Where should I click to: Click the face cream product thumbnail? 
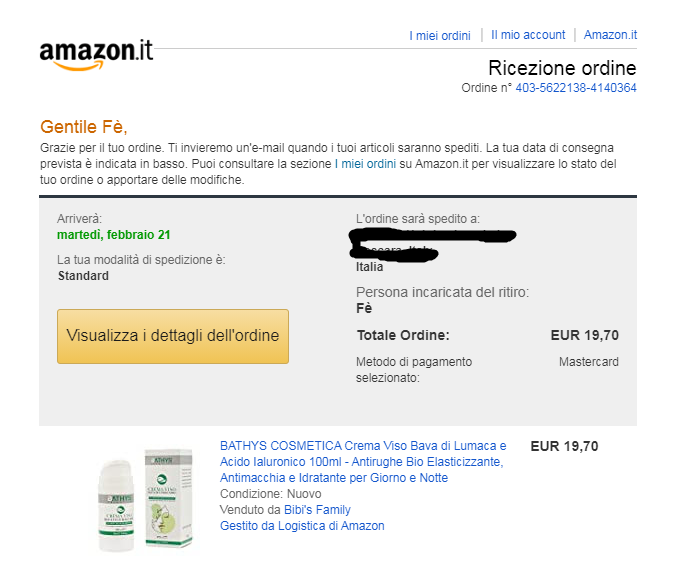[145, 499]
